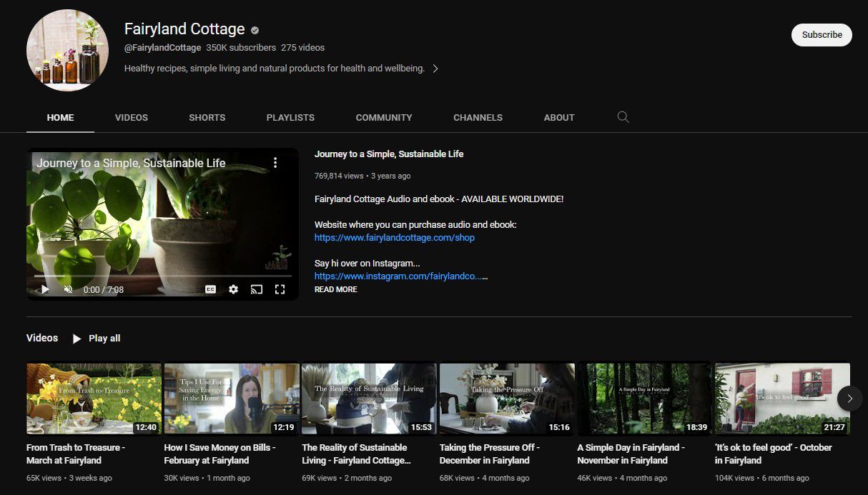Open the ABOUT tab
The image size is (868, 495).
pos(559,117)
